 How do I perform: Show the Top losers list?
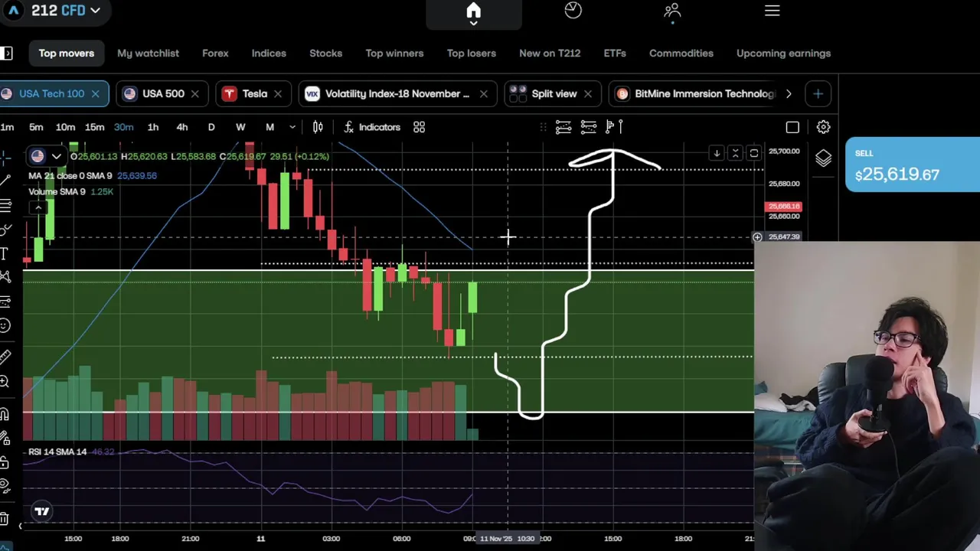(472, 54)
